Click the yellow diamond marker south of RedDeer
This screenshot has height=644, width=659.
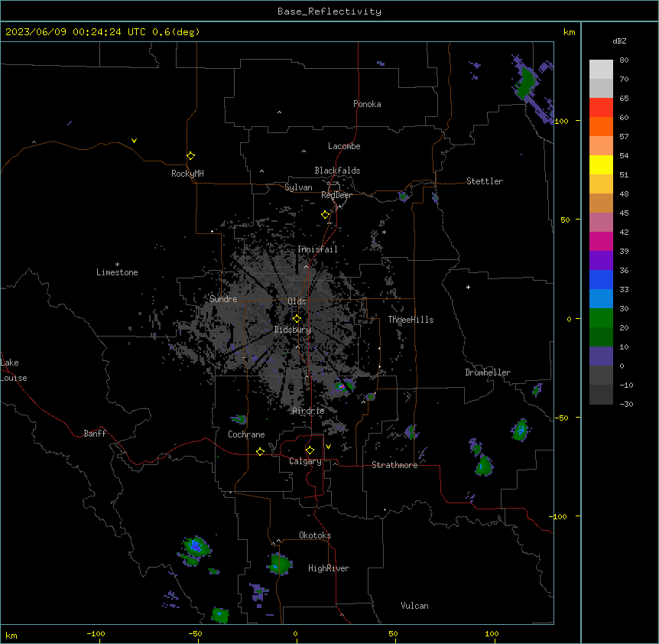point(325,215)
